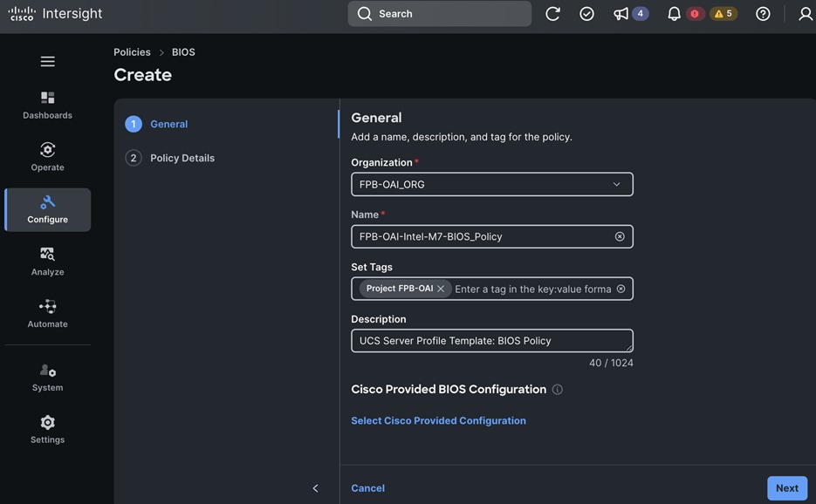Open the System section

click(47, 378)
